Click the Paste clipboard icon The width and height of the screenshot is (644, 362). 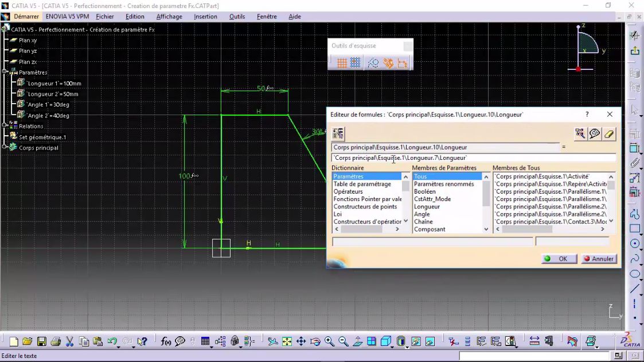click(97, 341)
